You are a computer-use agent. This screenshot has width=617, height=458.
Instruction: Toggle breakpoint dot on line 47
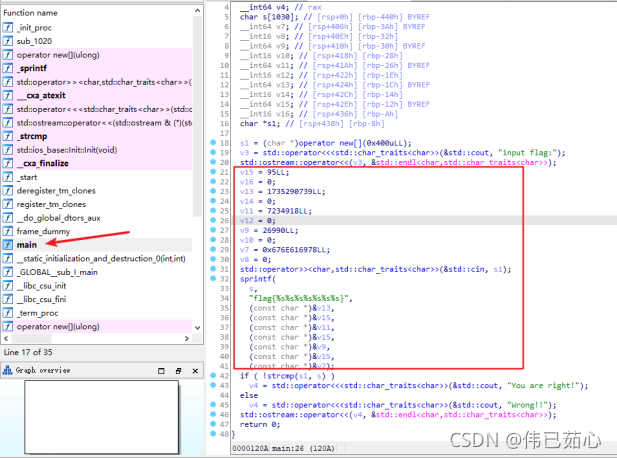point(213,424)
